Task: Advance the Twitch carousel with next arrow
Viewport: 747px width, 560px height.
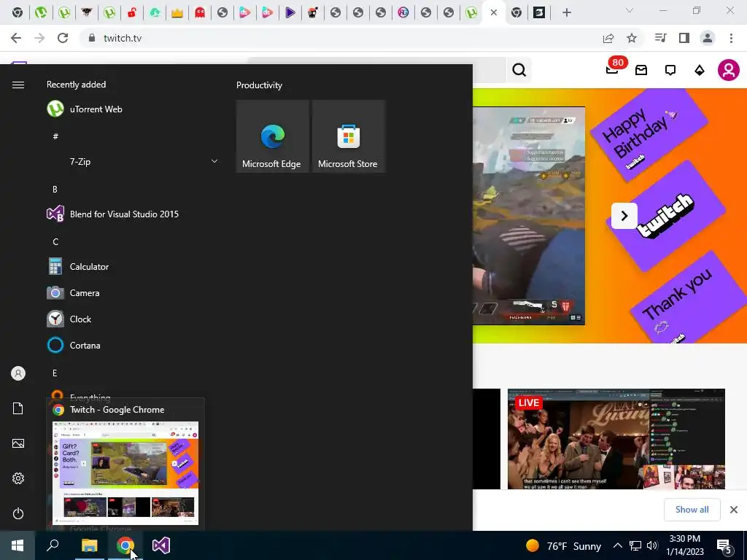Action: [624, 216]
